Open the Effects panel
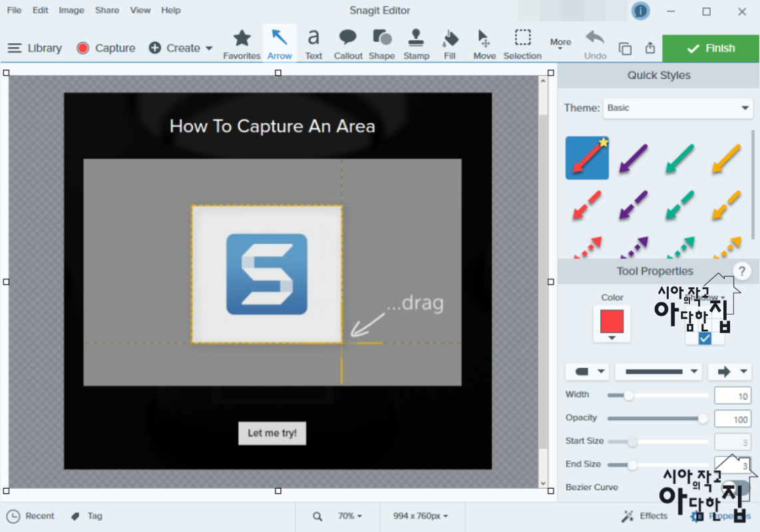The width and height of the screenshot is (760, 532). coord(645,516)
